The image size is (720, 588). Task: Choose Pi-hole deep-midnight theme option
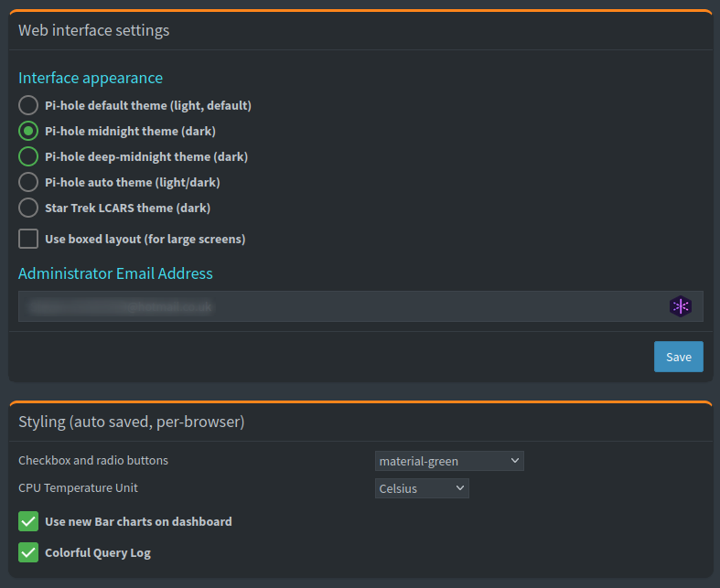point(28,156)
